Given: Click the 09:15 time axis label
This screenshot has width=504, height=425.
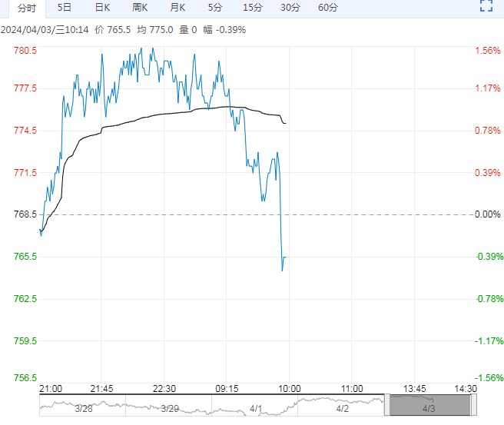Looking at the screenshot, I should (x=227, y=389).
